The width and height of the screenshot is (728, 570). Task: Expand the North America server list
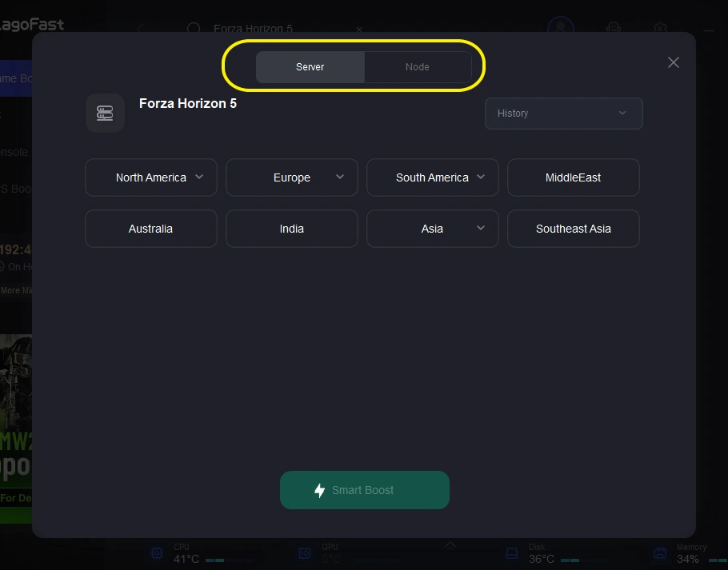pyautogui.click(x=151, y=177)
